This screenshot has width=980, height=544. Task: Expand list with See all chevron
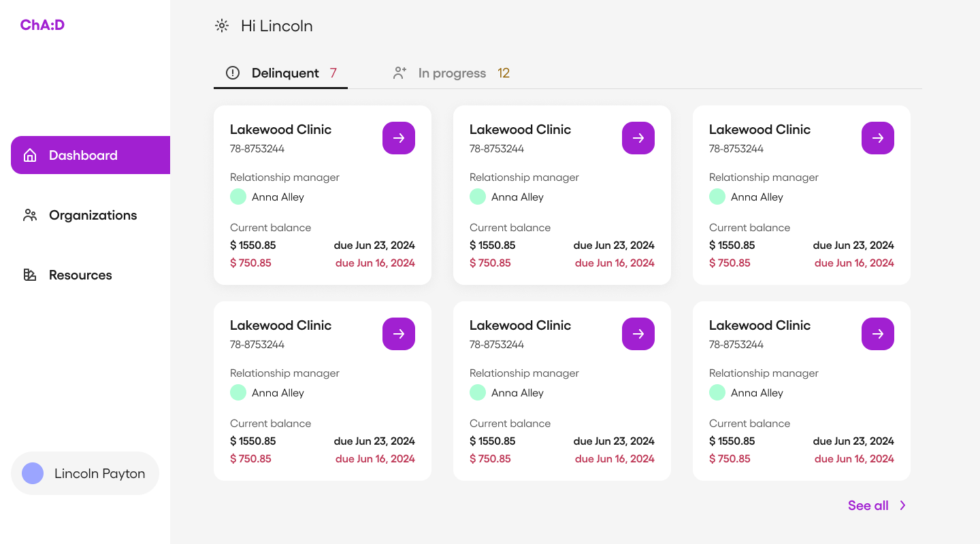coord(903,505)
